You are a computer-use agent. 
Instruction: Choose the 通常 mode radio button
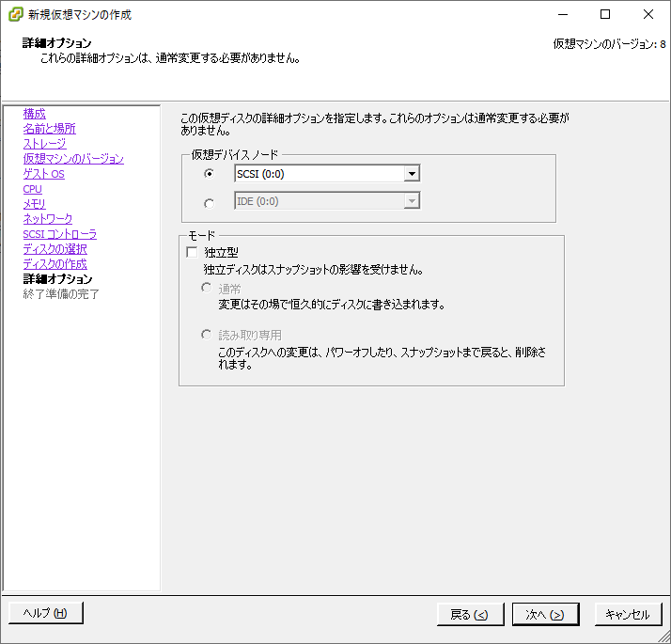(x=206, y=288)
